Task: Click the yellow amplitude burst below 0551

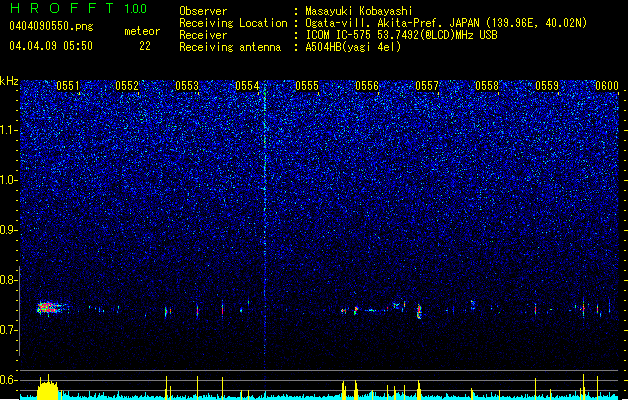Action: 48,388
